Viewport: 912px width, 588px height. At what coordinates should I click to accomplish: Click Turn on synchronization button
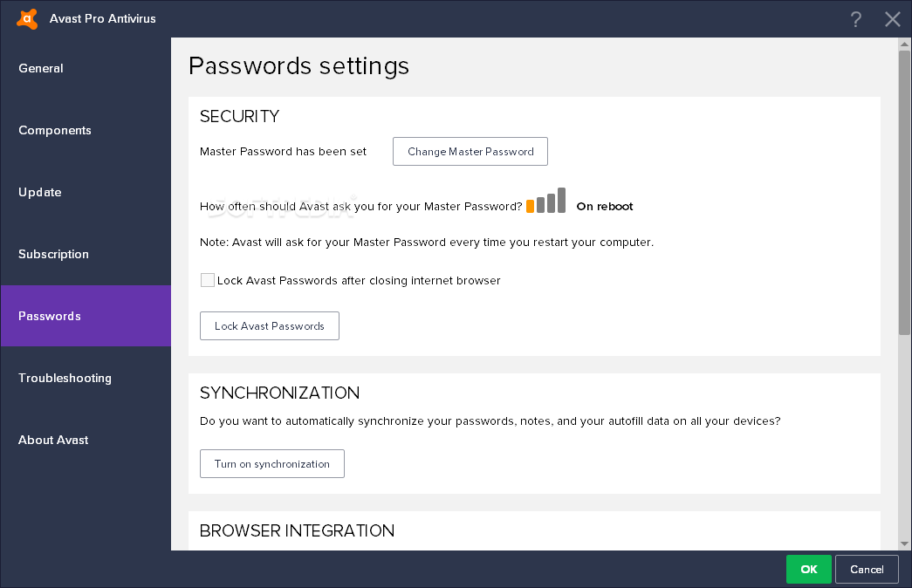[271, 463]
